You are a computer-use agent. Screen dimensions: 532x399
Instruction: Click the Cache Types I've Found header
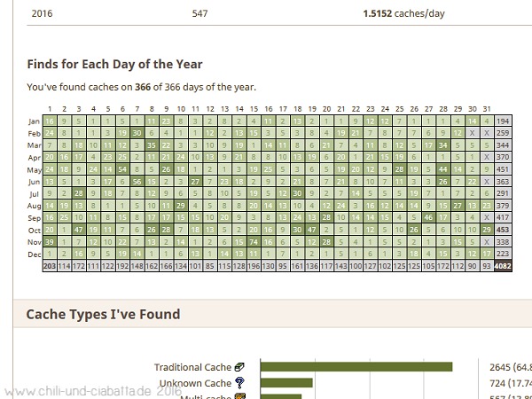103,314
